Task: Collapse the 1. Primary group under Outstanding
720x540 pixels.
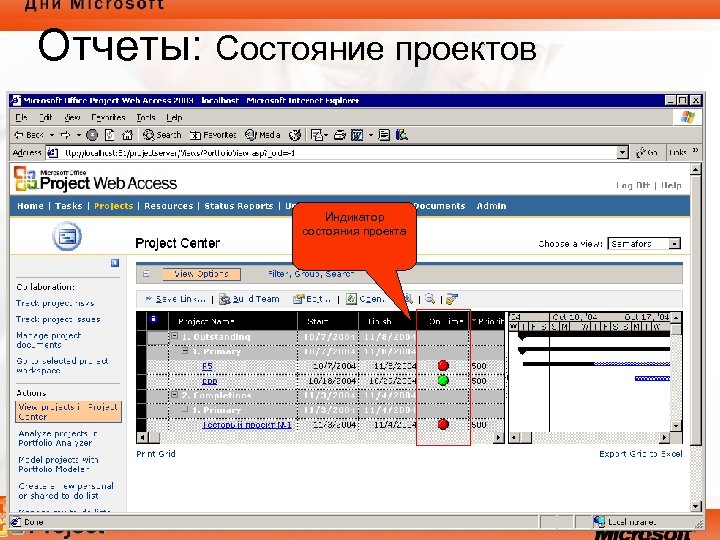Action: (185, 351)
